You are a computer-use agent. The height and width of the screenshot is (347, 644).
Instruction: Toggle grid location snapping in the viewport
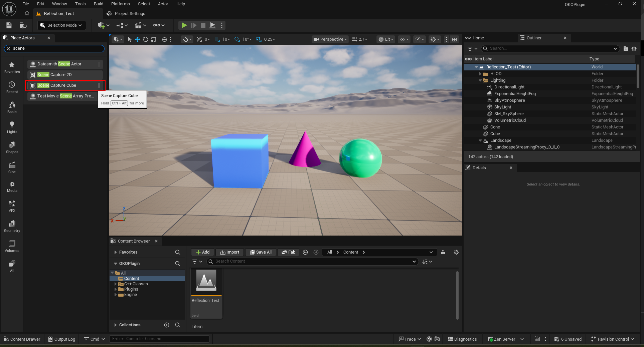pos(217,39)
